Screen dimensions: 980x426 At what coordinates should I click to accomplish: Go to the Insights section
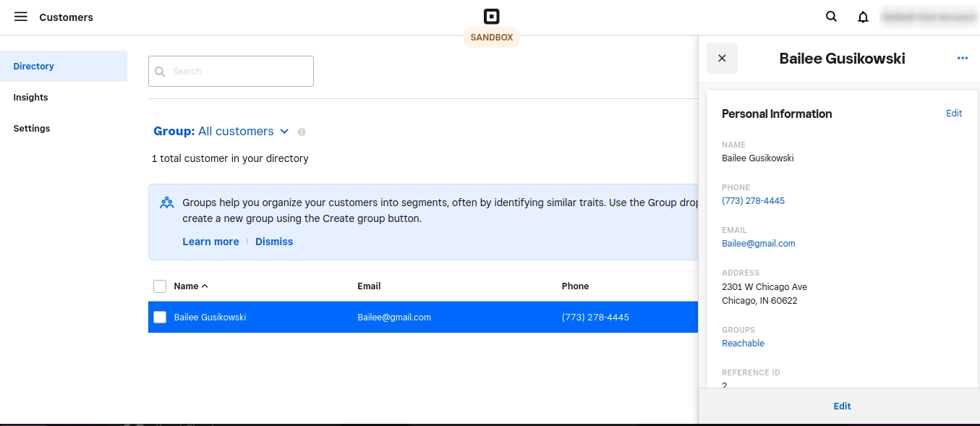point(30,98)
